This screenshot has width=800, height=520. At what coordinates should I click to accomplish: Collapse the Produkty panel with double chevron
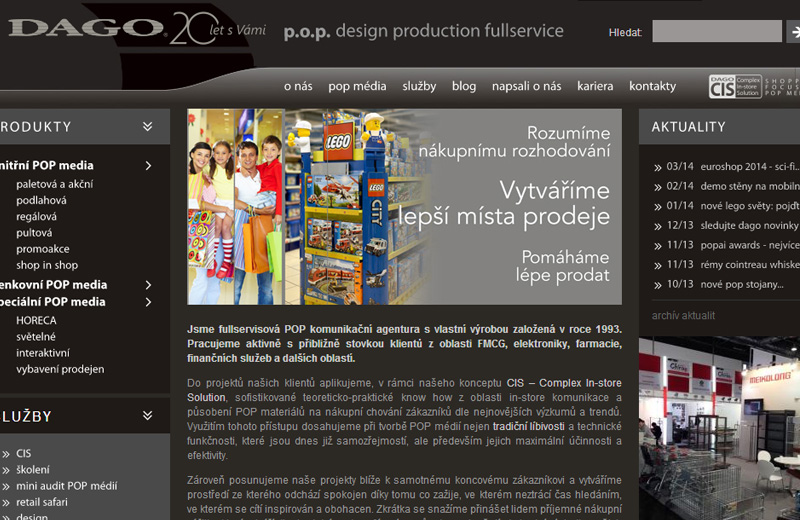click(148, 127)
